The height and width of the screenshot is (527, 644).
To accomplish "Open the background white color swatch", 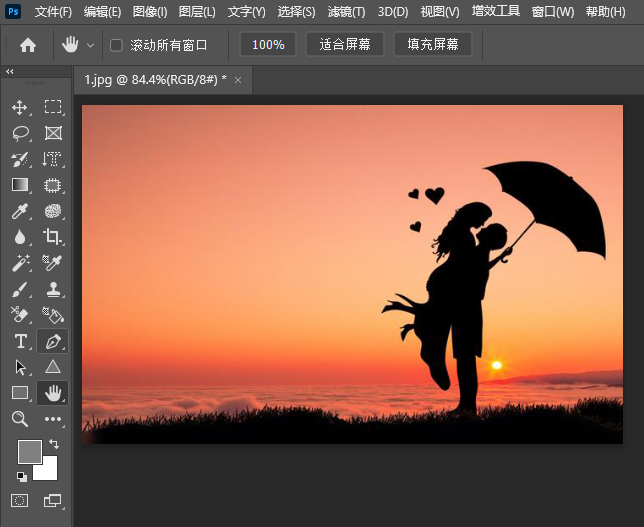I will click(x=48, y=472).
